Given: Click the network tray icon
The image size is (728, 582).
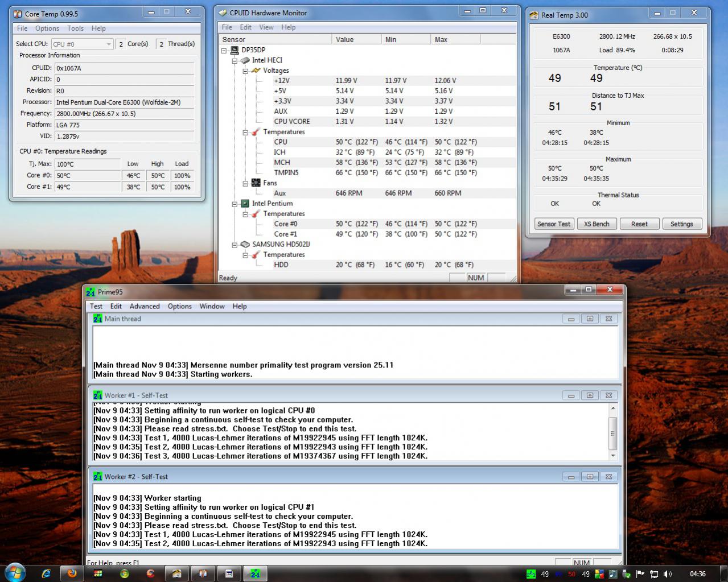Looking at the screenshot, I should [x=654, y=574].
